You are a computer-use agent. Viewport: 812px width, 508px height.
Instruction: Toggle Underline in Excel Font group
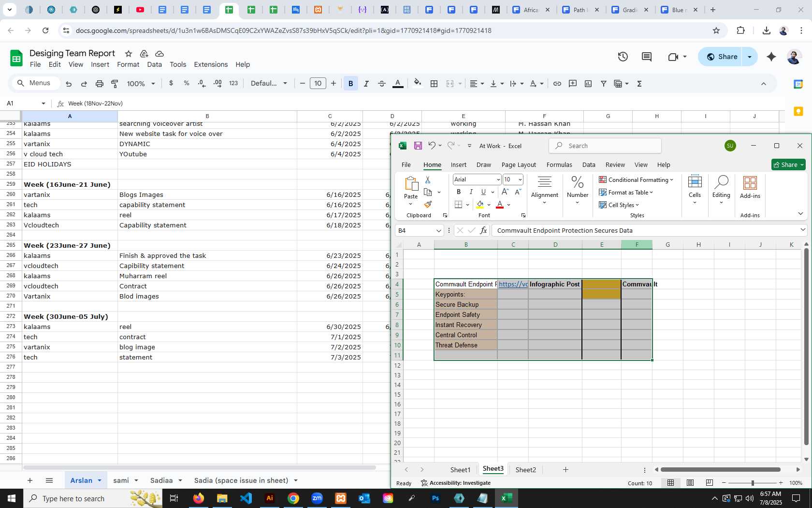[483, 192]
